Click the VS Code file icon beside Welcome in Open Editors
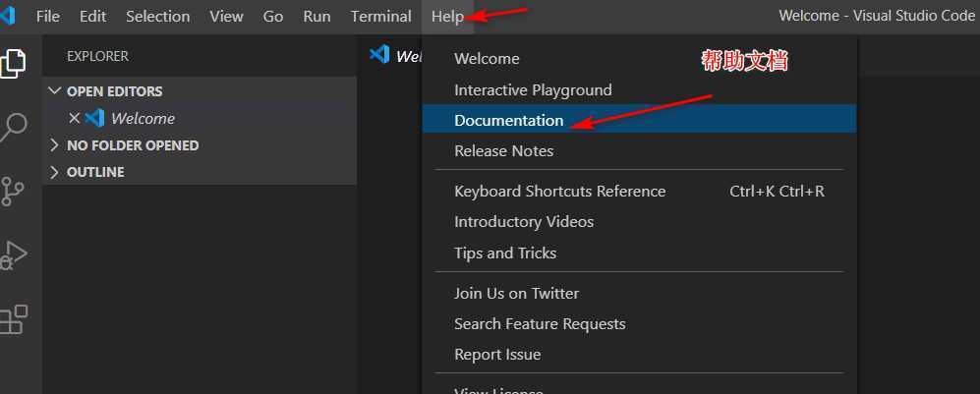The width and height of the screenshot is (980, 394). pos(94,118)
